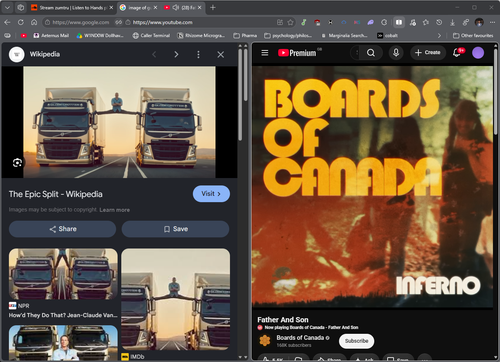500x362 pixels.
Task: Mute the YouTube tab via its speaker icon
Action: (x=175, y=7)
